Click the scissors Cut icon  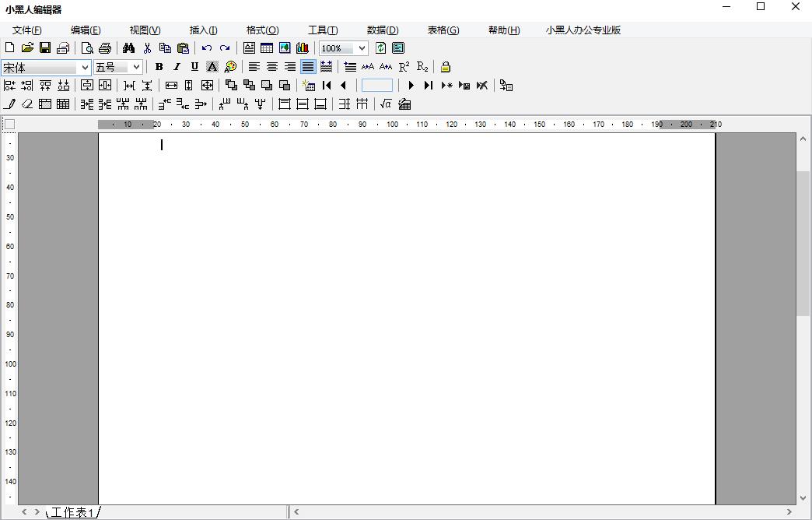tap(147, 48)
